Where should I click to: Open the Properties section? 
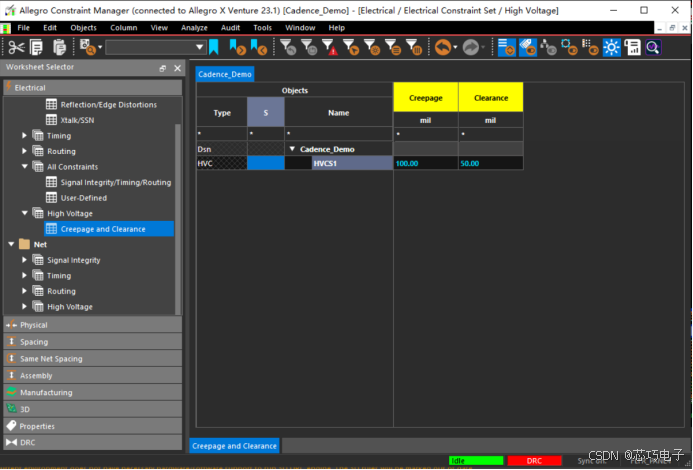pos(93,426)
